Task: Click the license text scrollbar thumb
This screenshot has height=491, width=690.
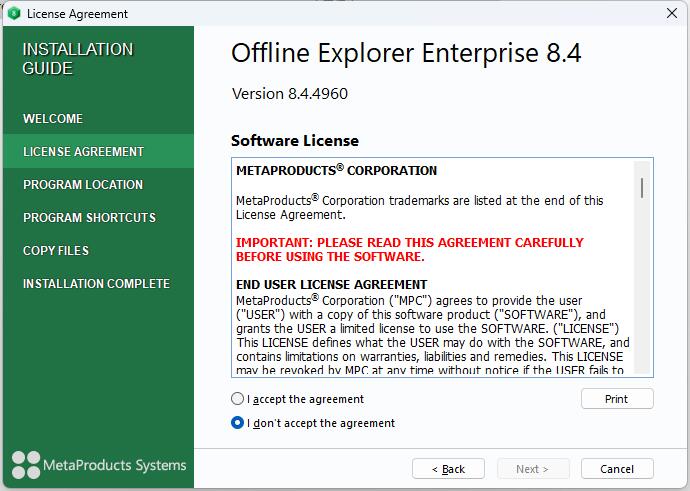Action: coord(642,187)
